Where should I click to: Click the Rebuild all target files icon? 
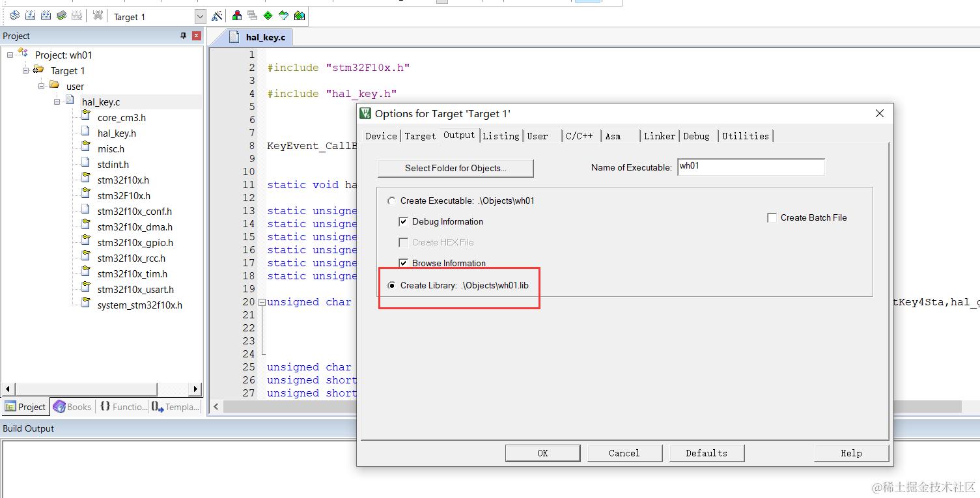coord(46,16)
